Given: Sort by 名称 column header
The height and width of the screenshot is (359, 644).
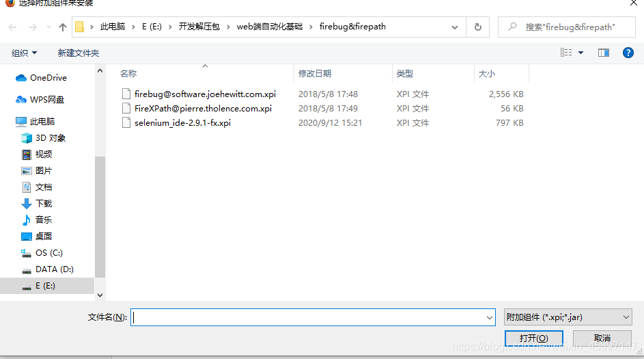Looking at the screenshot, I should [x=128, y=74].
